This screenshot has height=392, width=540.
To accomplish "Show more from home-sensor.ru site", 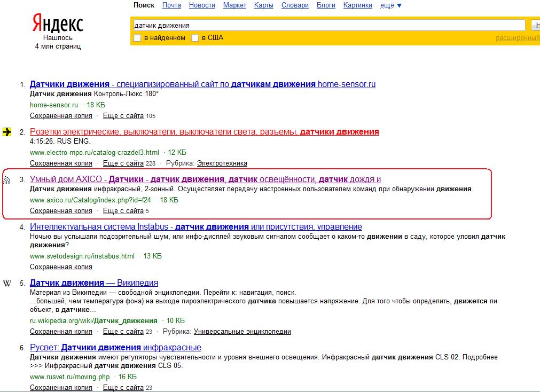I will click(123, 116).
